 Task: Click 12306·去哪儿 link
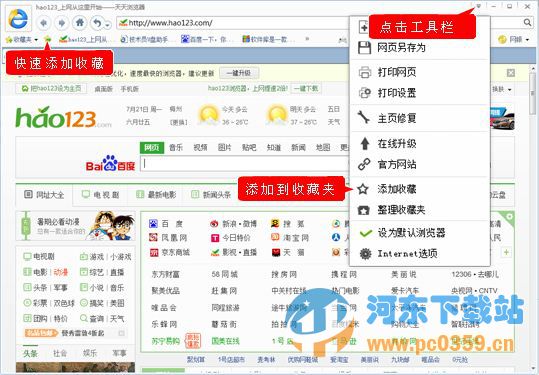[x=475, y=274]
